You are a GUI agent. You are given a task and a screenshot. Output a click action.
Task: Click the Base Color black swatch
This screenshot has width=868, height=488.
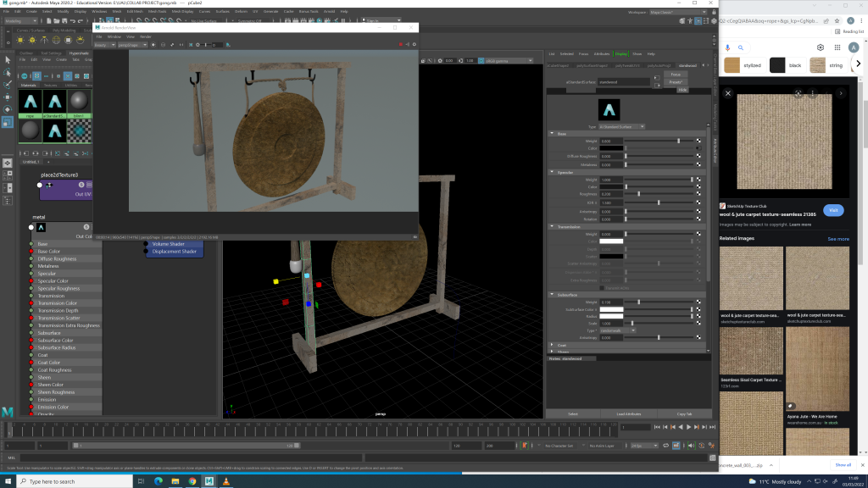click(611, 148)
